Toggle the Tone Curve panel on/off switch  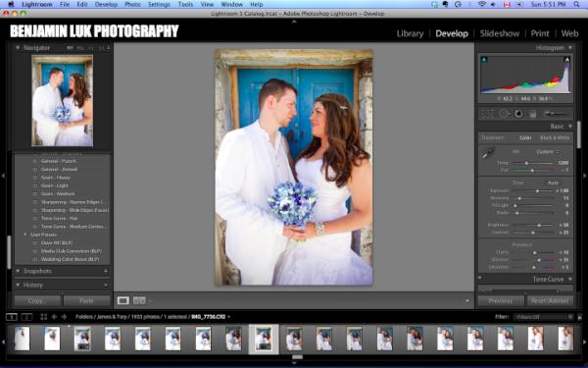click(480, 279)
